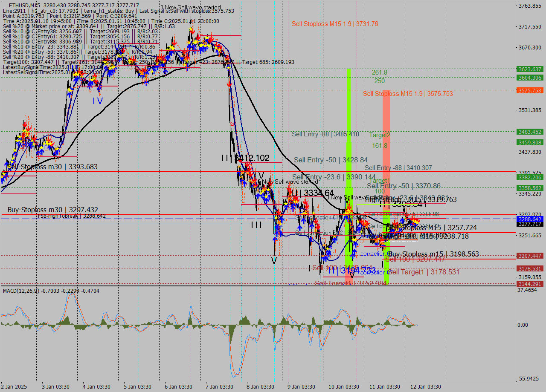
Task: Click the green 161.8 Fibonacci level label
Action: (x=380, y=145)
